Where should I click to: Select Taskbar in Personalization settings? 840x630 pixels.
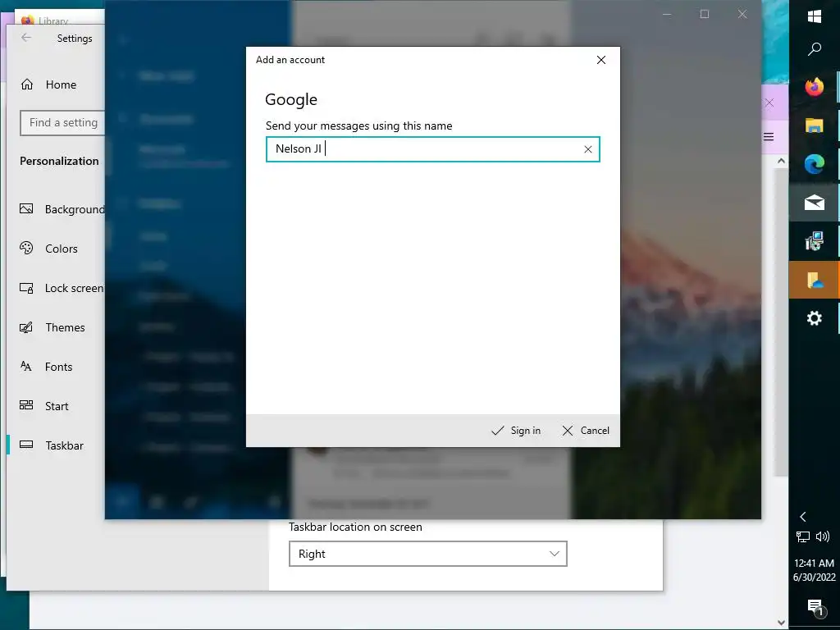click(x=52, y=445)
